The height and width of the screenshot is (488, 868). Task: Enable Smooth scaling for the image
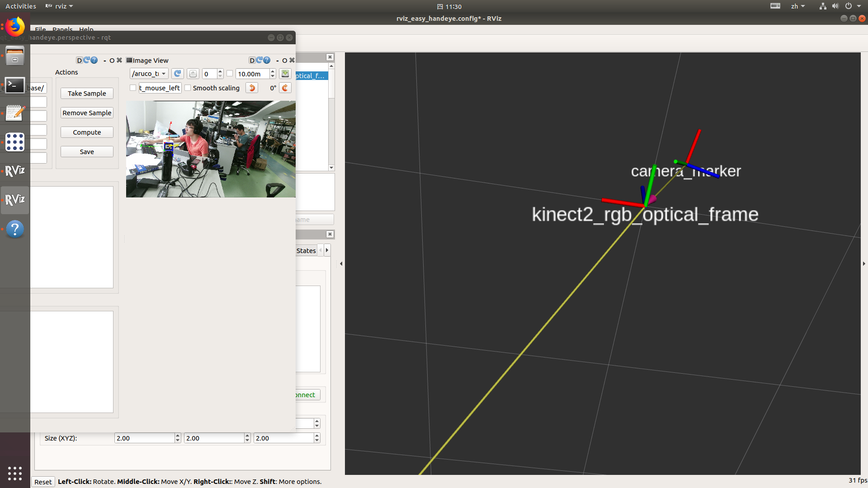(188, 88)
